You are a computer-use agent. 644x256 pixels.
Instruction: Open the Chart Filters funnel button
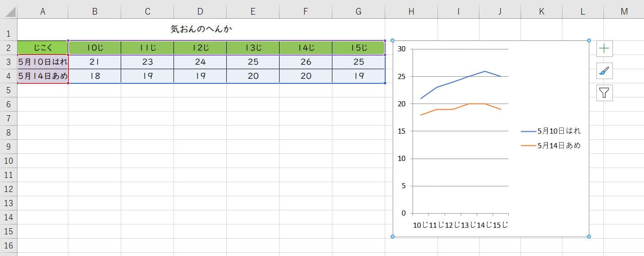point(604,93)
